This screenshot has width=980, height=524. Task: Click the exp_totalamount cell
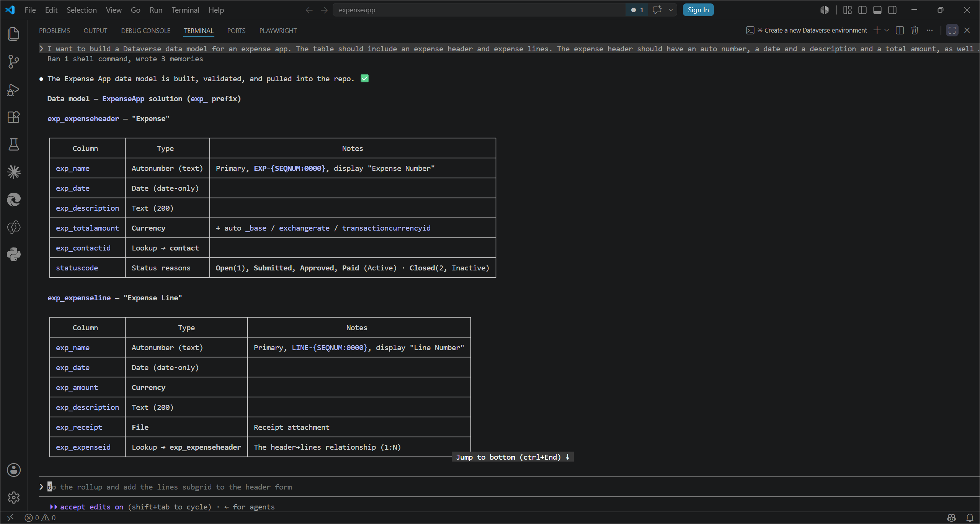coord(87,228)
